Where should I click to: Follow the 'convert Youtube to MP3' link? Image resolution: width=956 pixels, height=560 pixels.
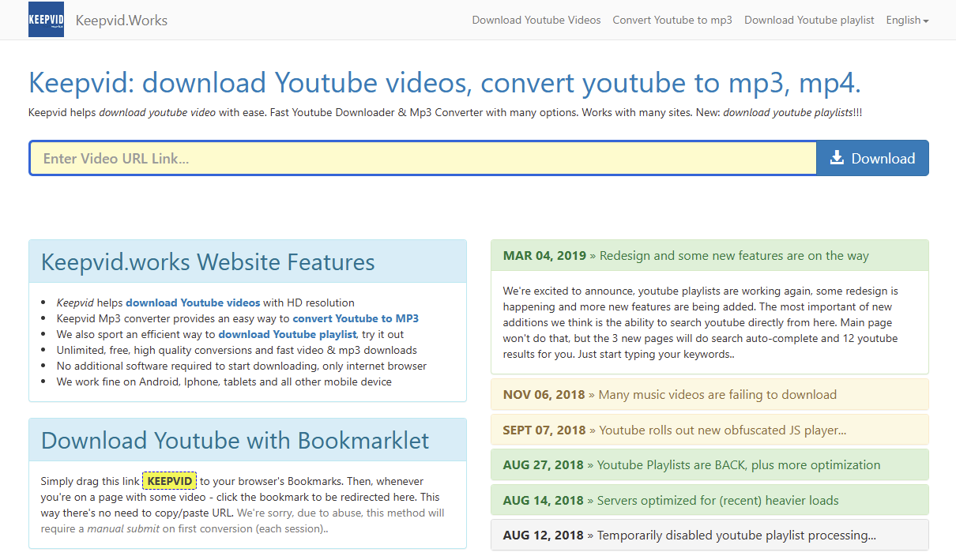[x=356, y=318]
